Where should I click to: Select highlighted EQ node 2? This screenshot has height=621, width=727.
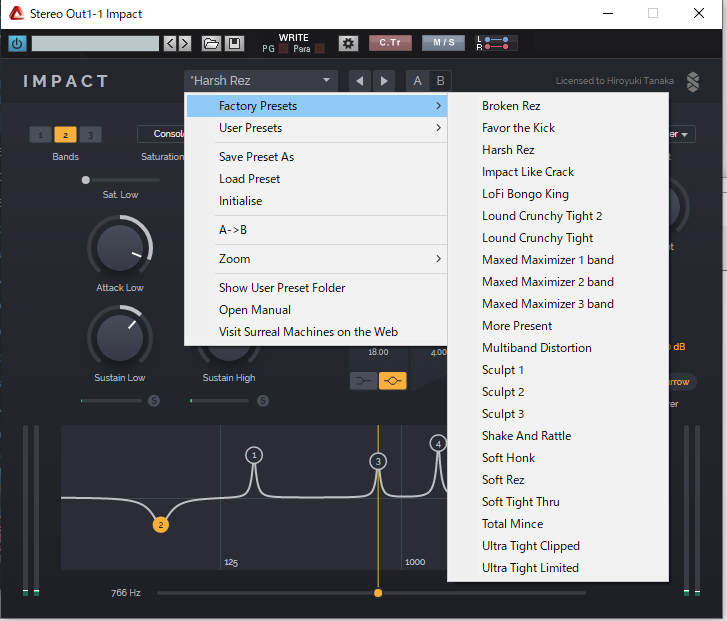(x=161, y=525)
